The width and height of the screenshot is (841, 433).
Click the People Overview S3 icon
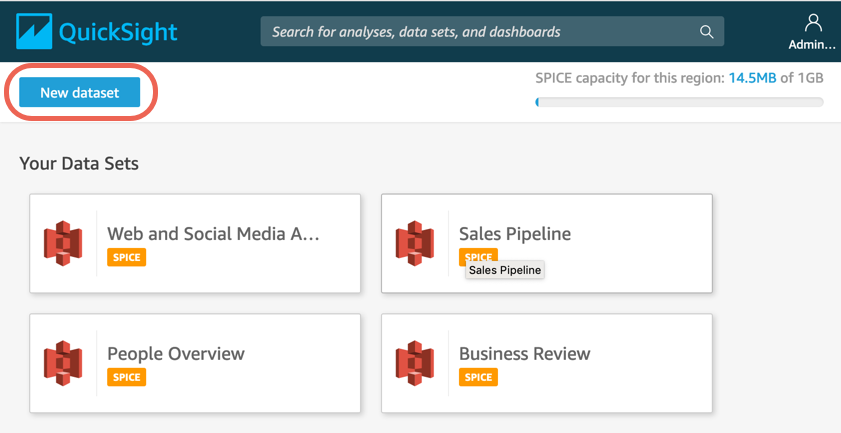click(62, 364)
